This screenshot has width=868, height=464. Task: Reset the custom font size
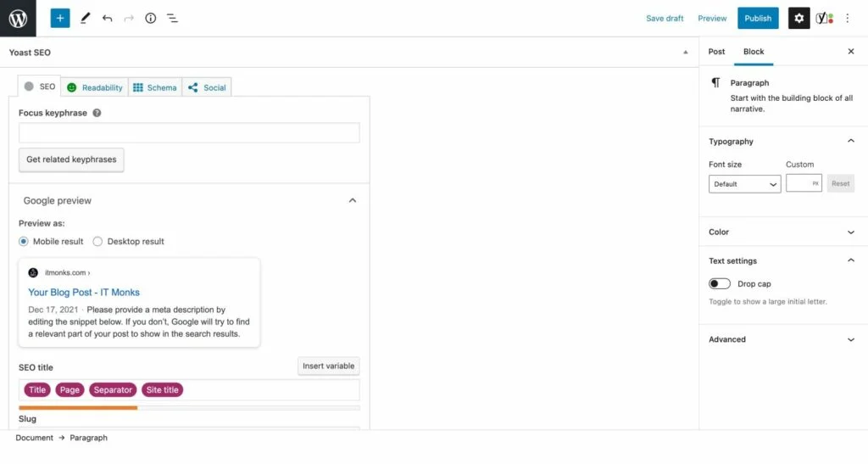click(840, 183)
